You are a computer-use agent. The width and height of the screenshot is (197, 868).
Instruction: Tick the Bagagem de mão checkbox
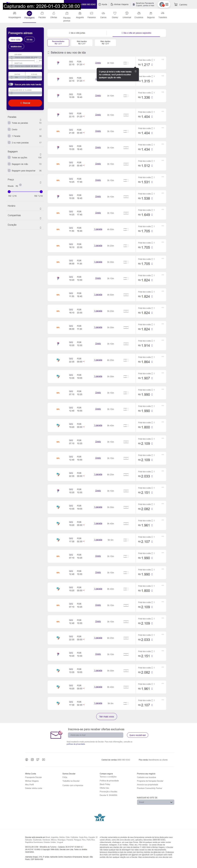[x=9, y=164]
